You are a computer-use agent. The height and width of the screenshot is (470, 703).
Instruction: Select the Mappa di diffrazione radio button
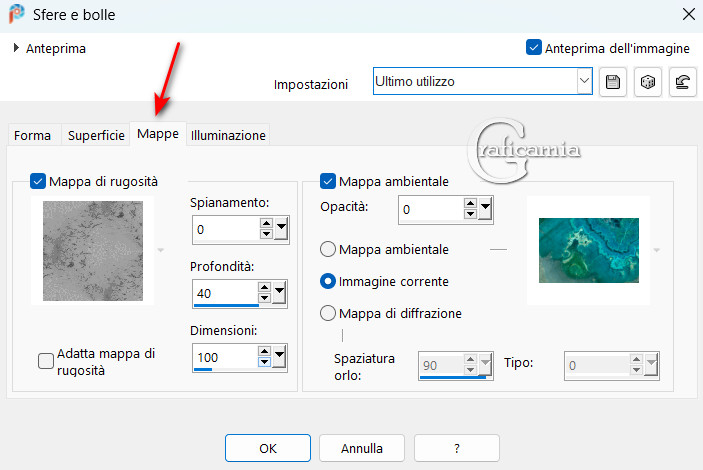(328, 313)
